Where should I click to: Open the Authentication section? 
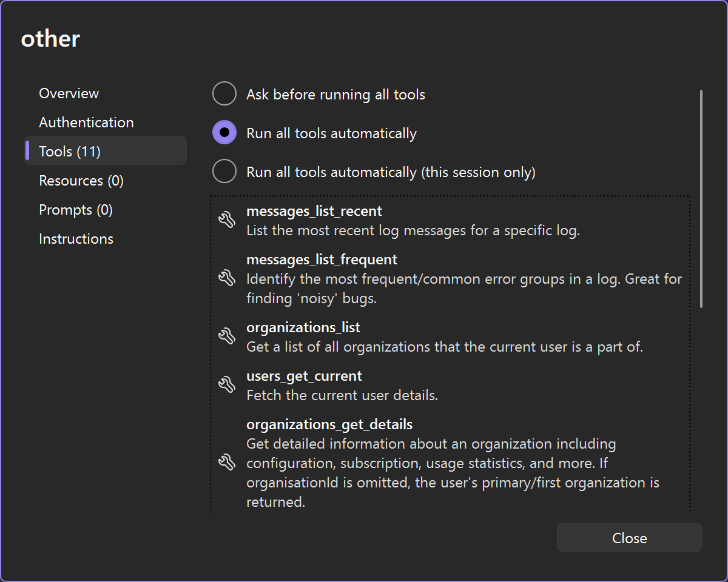[x=86, y=122]
